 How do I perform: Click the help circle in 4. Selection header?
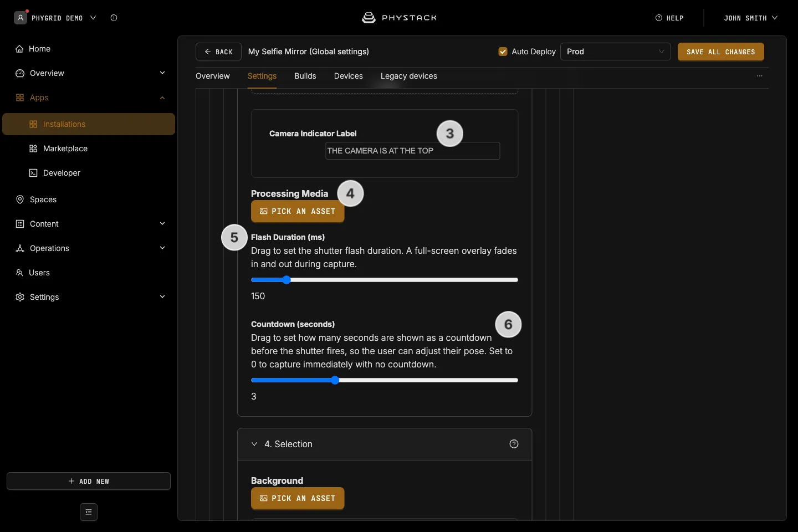coord(514,444)
